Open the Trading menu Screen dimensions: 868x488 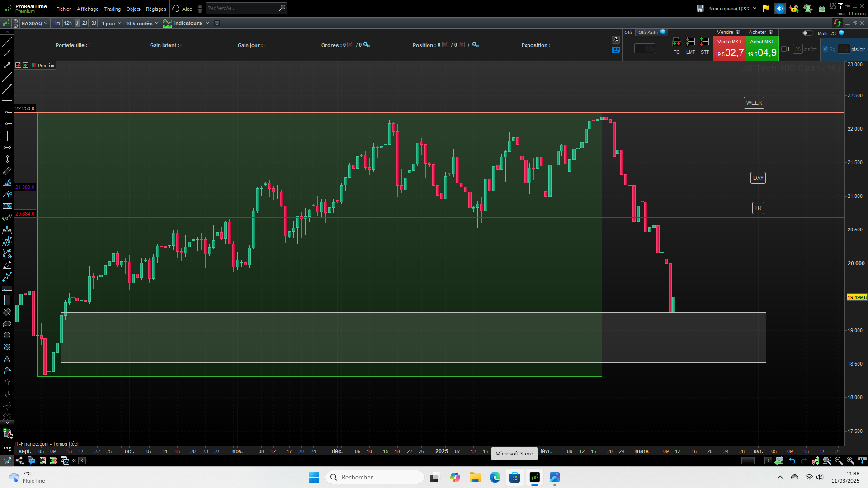(112, 9)
